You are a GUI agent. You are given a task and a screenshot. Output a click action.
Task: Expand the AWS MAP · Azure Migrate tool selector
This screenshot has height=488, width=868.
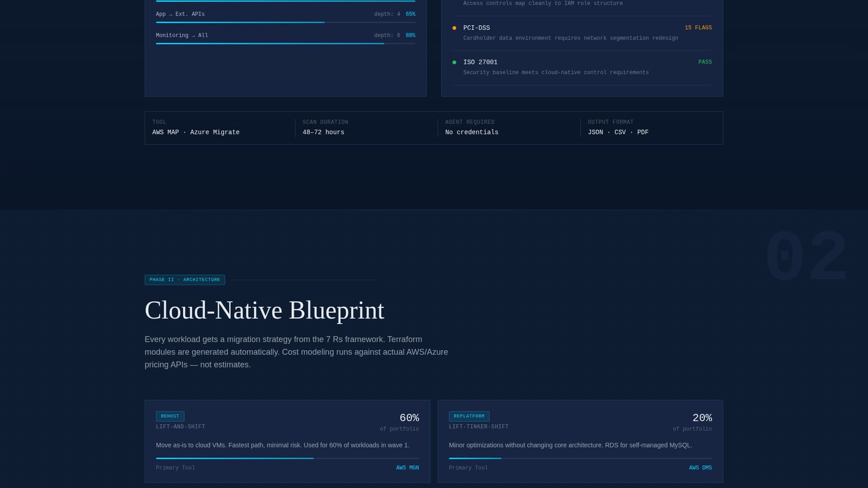[x=196, y=132]
